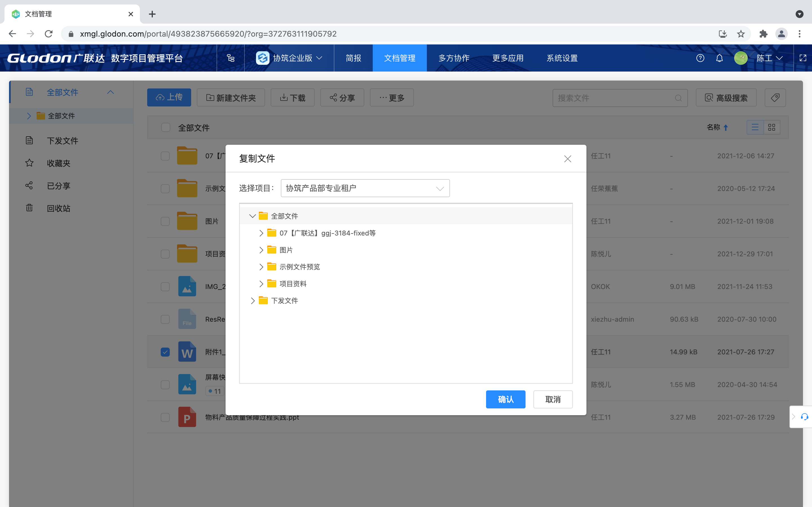Check the 物料产品质量保障过程实践.ppt checkbox

[x=165, y=417]
